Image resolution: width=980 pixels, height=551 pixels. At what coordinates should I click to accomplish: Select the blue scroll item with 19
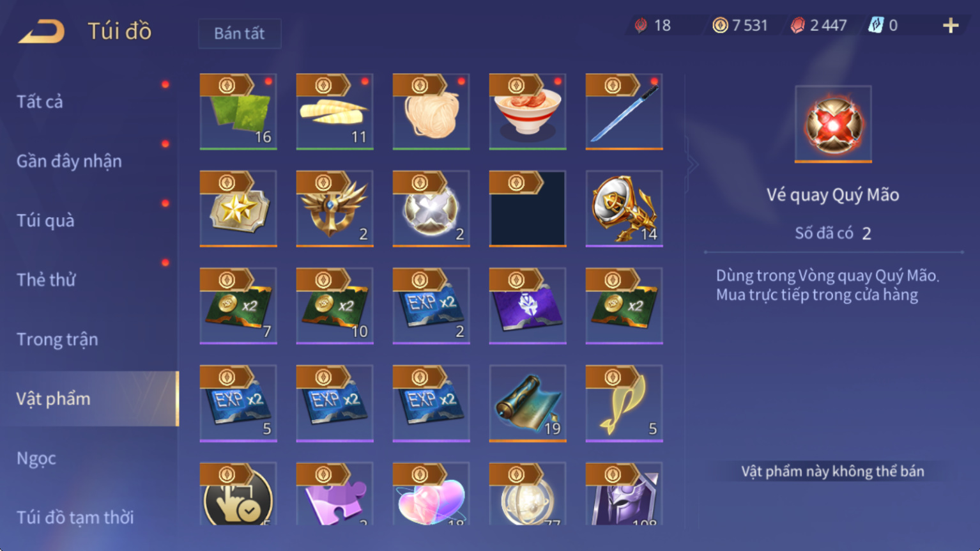pyautogui.click(x=528, y=403)
